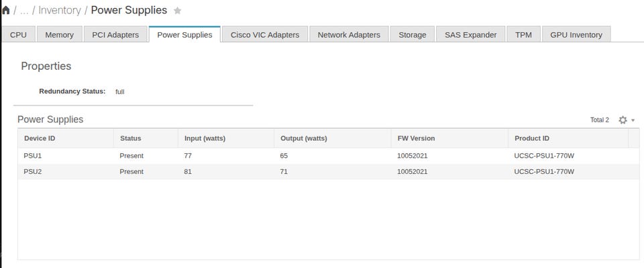Sort by Device ID column header
644x268 pixels.
click(66, 138)
